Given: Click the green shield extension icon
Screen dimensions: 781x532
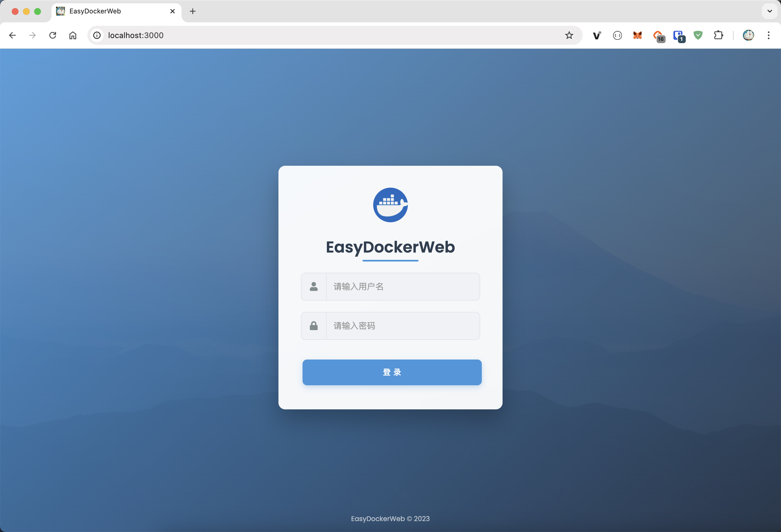Looking at the screenshot, I should pos(698,35).
